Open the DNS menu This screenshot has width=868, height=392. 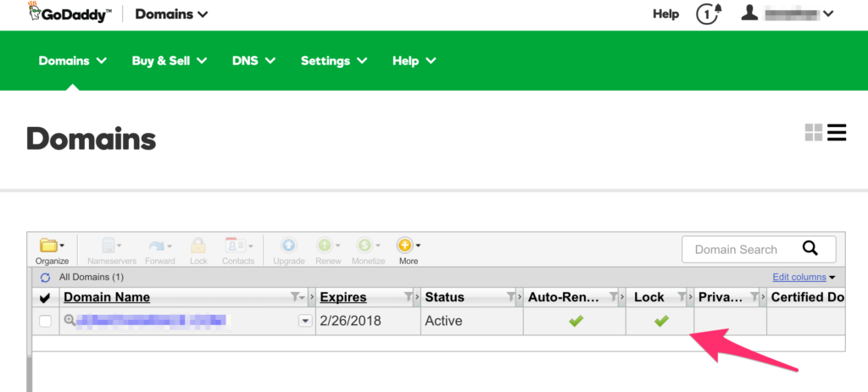point(253,61)
